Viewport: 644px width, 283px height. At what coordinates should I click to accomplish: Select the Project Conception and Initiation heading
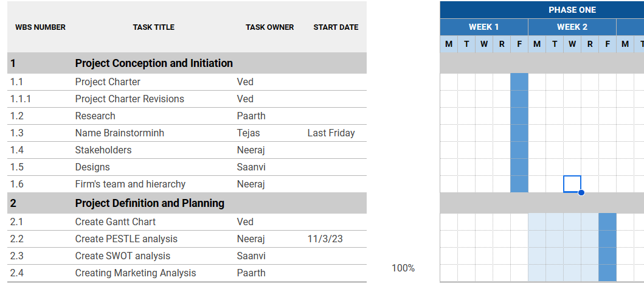(x=154, y=63)
